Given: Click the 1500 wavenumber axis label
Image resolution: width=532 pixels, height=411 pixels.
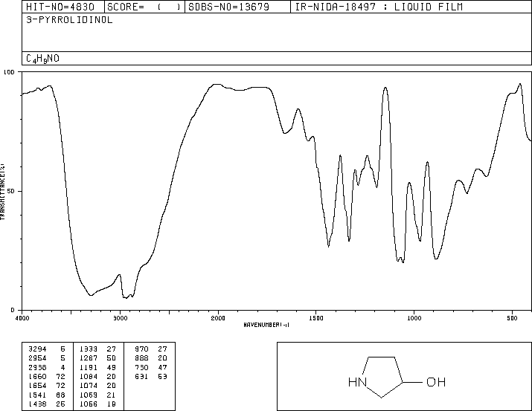Looking at the screenshot, I should pyautogui.click(x=316, y=318).
